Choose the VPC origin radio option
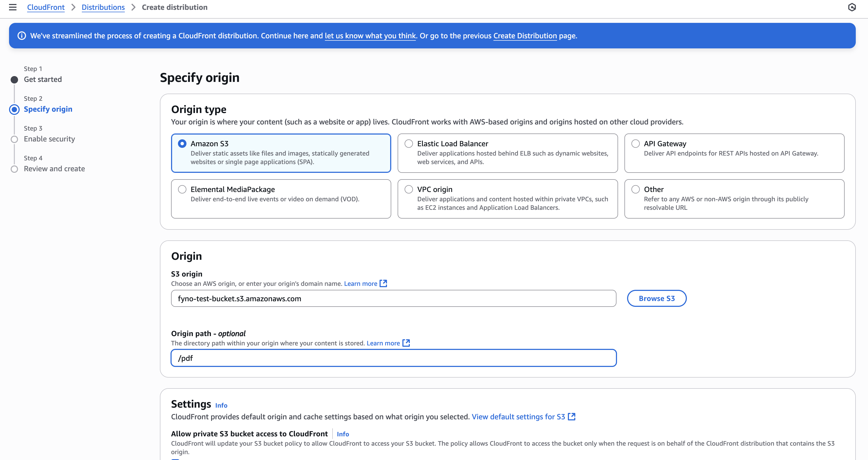Screen dimensions: 868x460 409,189
